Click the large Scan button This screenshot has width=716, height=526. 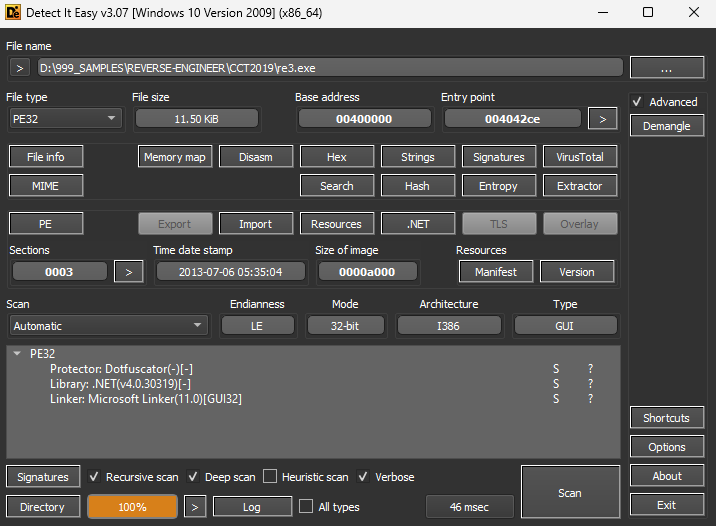(569, 493)
